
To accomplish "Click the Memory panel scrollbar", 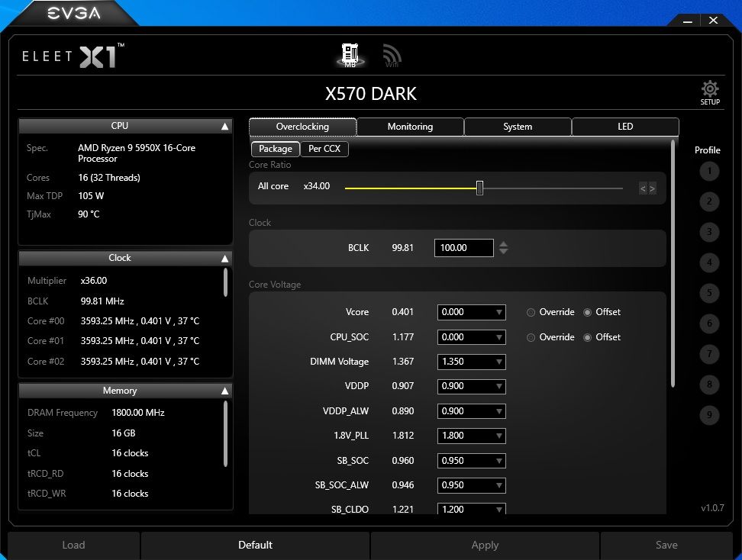I will pyautogui.click(x=225, y=433).
